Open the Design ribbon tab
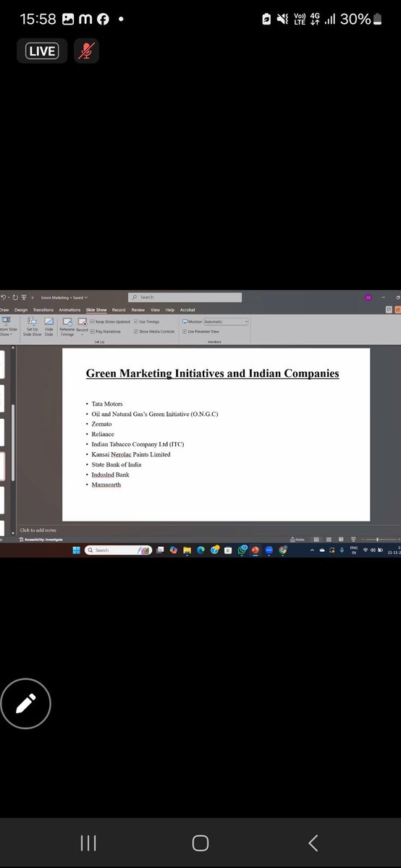Screen dimensions: 401x868 pyautogui.click(x=21, y=310)
